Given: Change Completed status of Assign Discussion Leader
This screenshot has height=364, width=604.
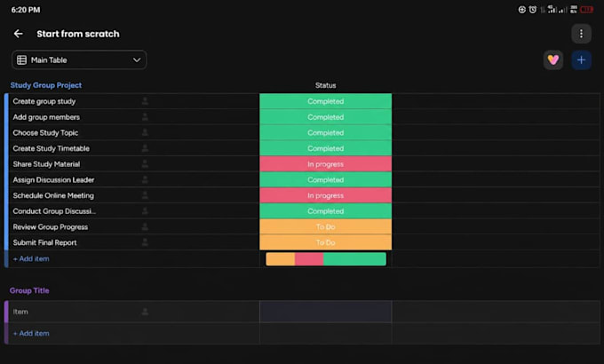Looking at the screenshot, I should coord(325,180).
